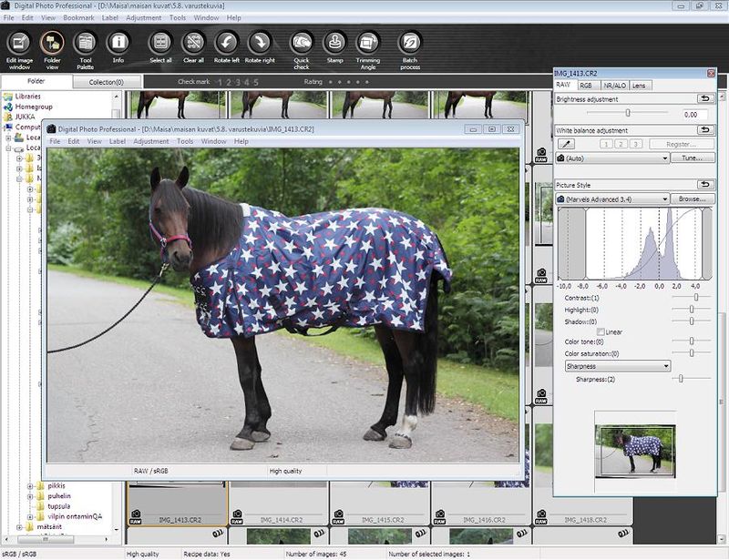
Task: Reset Brightness adjustment with revert arrow
Action: pyautogui.click(x=705, y=98)
